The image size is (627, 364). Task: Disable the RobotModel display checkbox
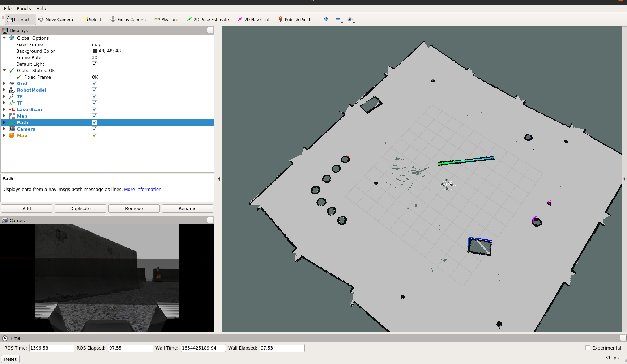point(94,90)
